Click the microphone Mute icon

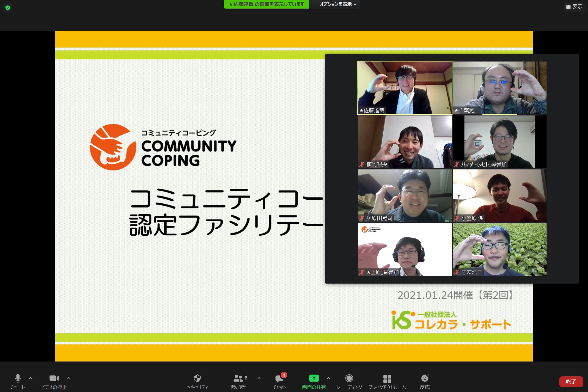point(18,378)
